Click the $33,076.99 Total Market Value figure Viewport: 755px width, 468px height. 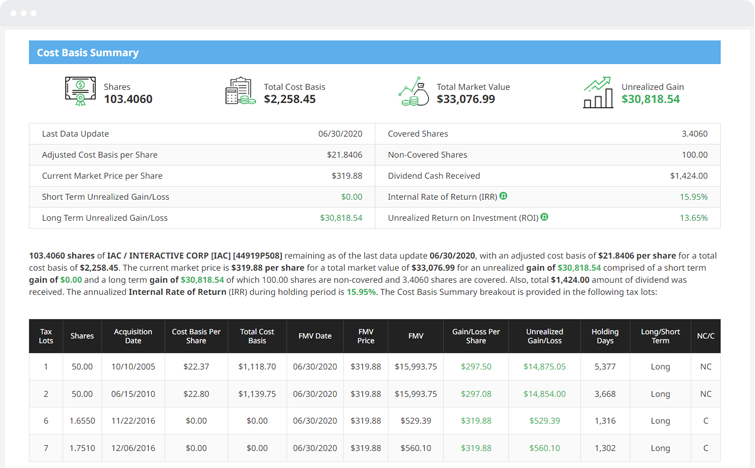coord(465,100)
